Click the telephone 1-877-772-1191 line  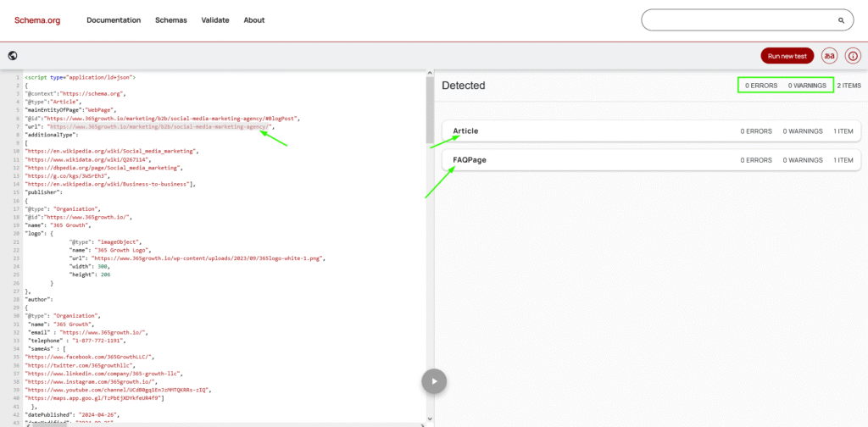click(78, 341)
